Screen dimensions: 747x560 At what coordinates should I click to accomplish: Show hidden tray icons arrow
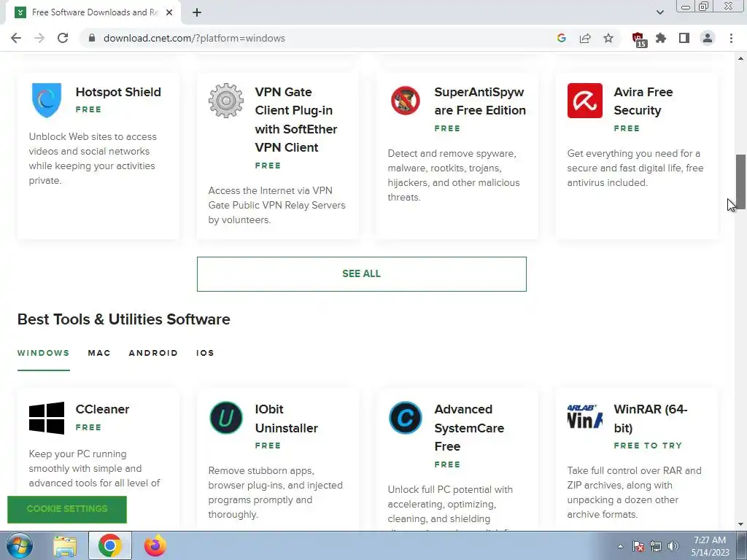coord(620,546)
